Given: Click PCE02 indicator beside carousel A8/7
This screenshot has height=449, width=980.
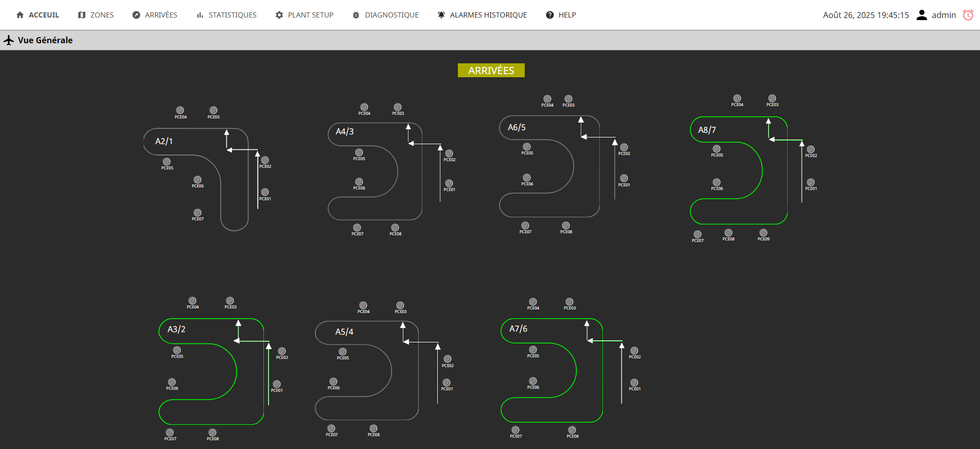Looking at the screenshot, I should pos(811,149).
